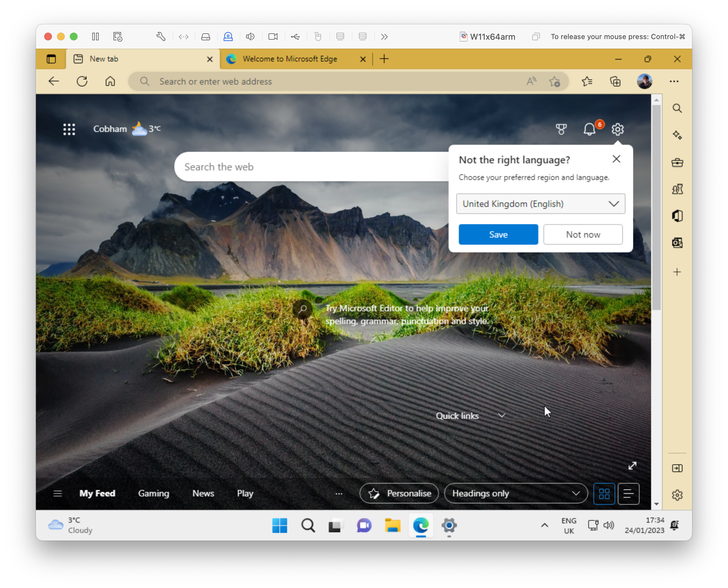Open the Favourites star list icon
728x588 pixels.
click(587, 81)
